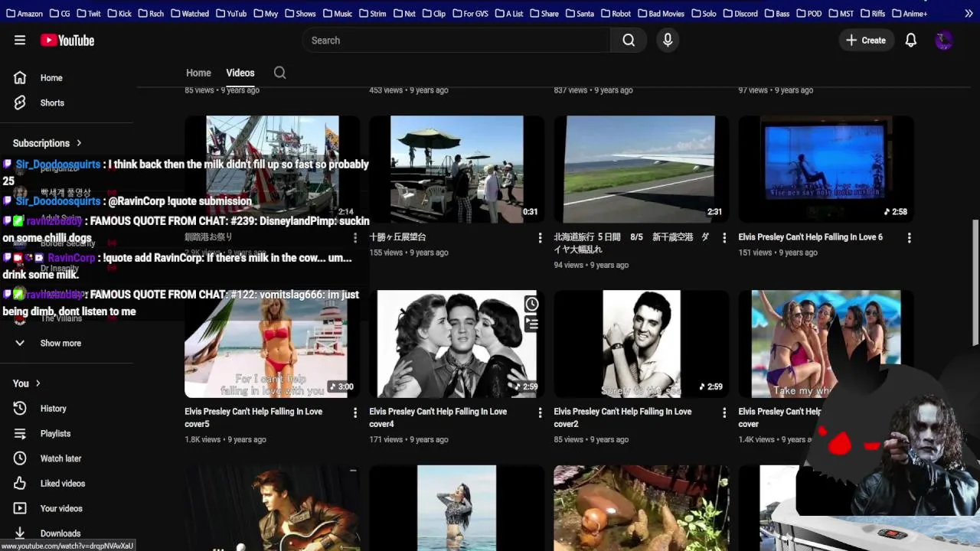Open the 十勝ヶ丘展望台 video title
The width and height of the screenshot is (980, 551).
tap(397, 237)
